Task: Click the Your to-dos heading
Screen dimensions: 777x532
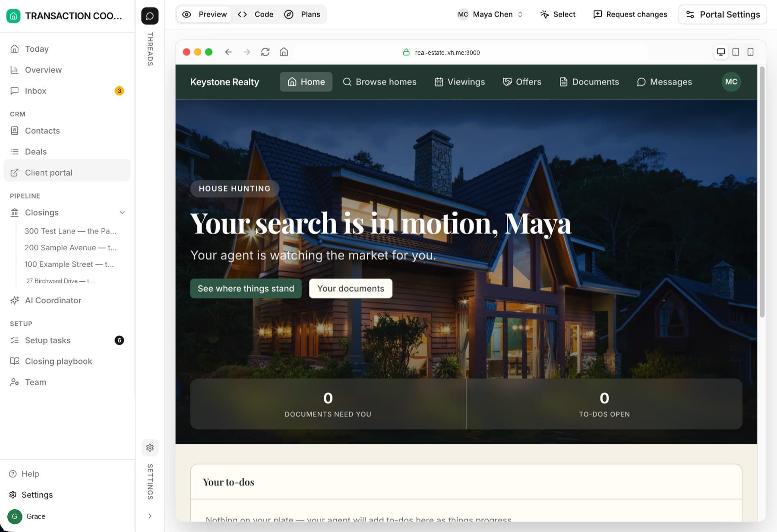Action: pyautogui.click(x=228, y=482)
